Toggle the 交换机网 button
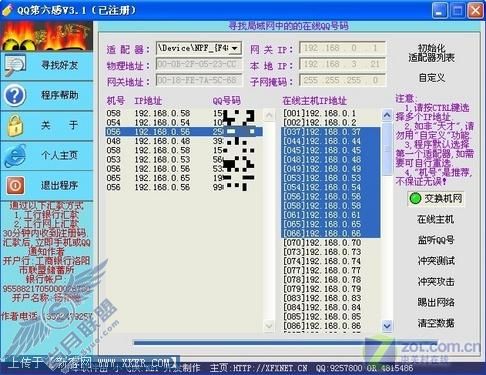This screenshot has width=486, height=375. click(x=436, y=199)
